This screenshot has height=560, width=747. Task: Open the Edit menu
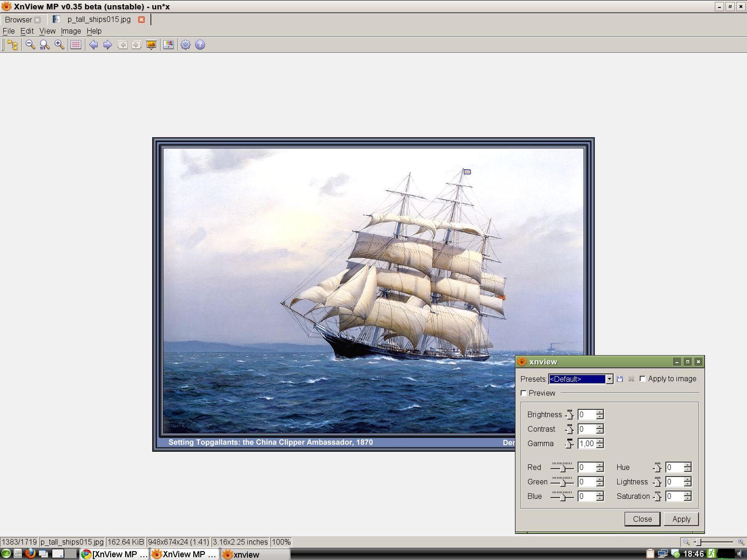point(27,31)
